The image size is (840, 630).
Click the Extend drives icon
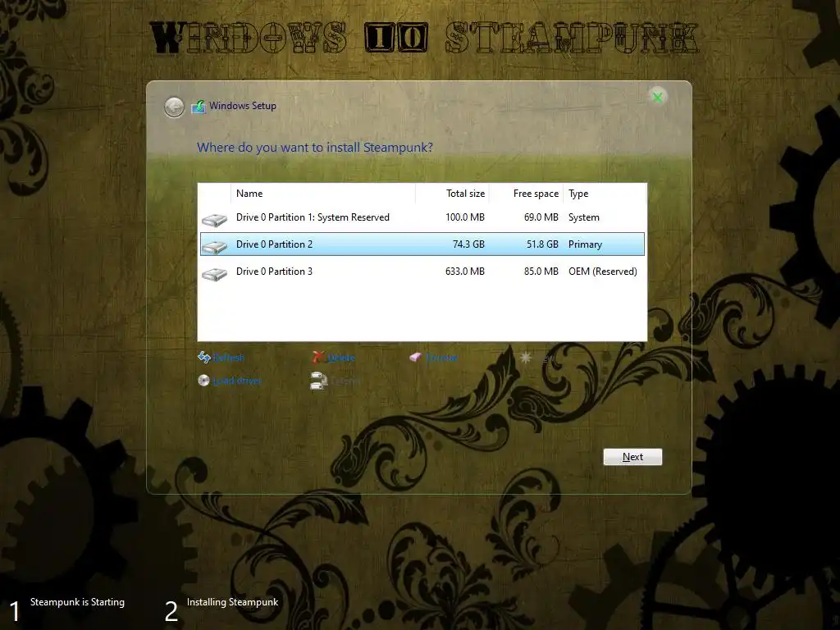(x=319, y=381)
